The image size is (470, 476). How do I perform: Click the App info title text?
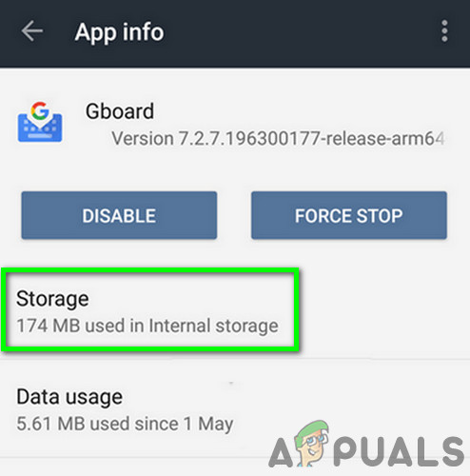[x=120, y=32]
